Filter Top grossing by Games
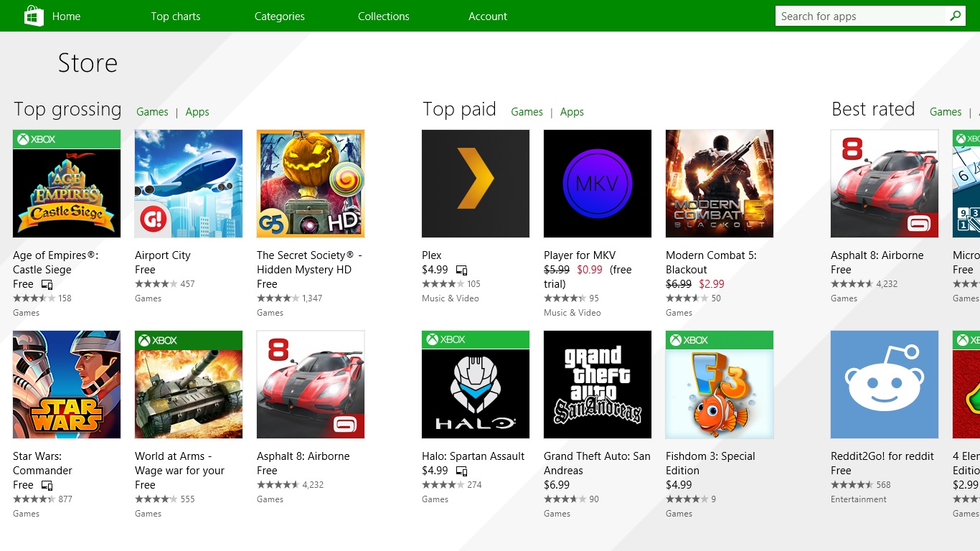The height and width of the screenshot is (551, 980). tap(152, 112)
